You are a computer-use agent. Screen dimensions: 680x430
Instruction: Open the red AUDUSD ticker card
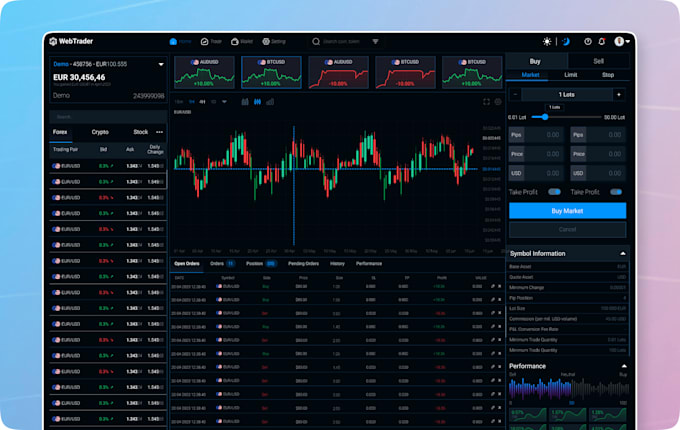338,72
